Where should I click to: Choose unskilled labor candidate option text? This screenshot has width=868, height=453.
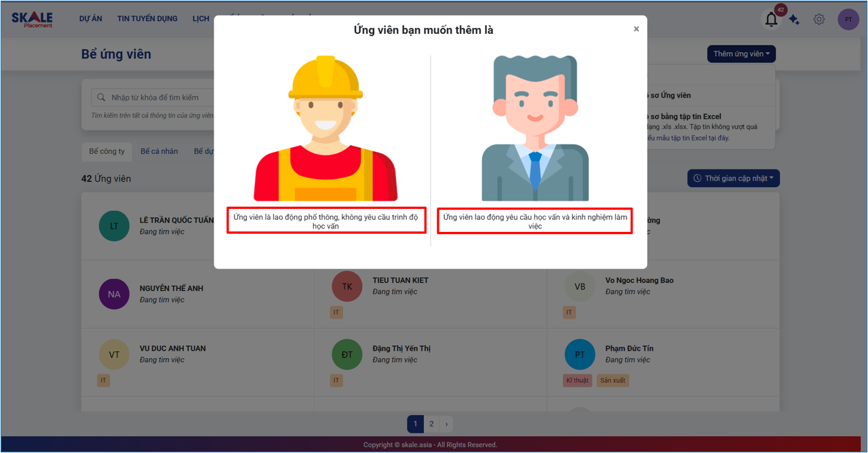326,221
